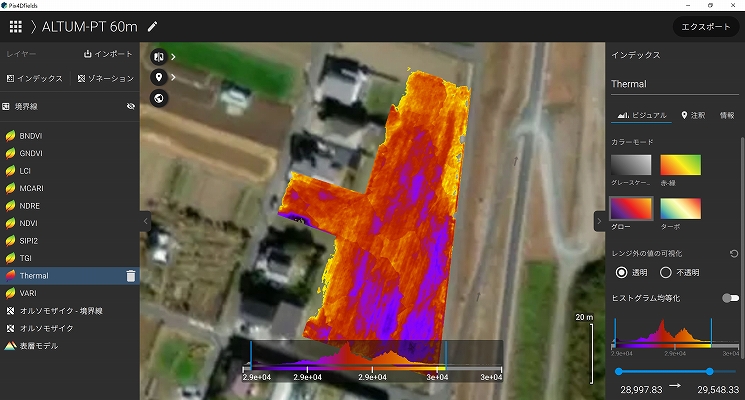Collapse the right index panel
This screenshot has width=745, height=400.
(599, 221)
